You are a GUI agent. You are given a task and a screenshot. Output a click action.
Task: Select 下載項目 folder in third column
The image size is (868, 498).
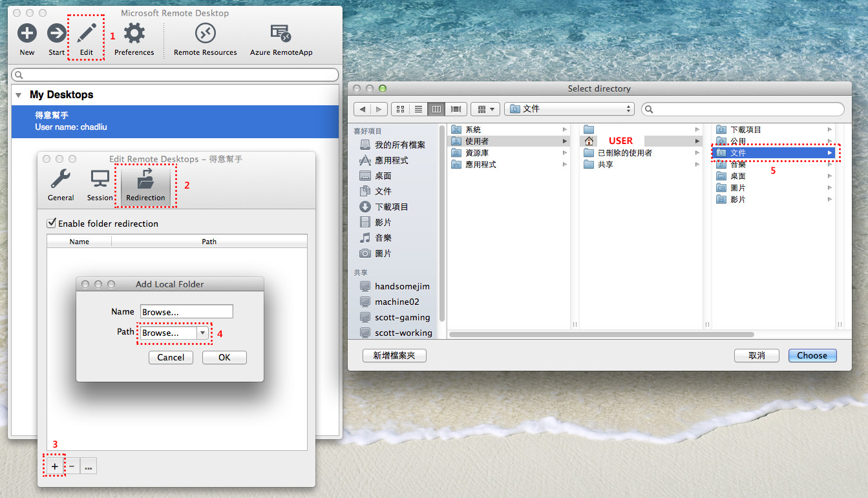pos(774,130)
